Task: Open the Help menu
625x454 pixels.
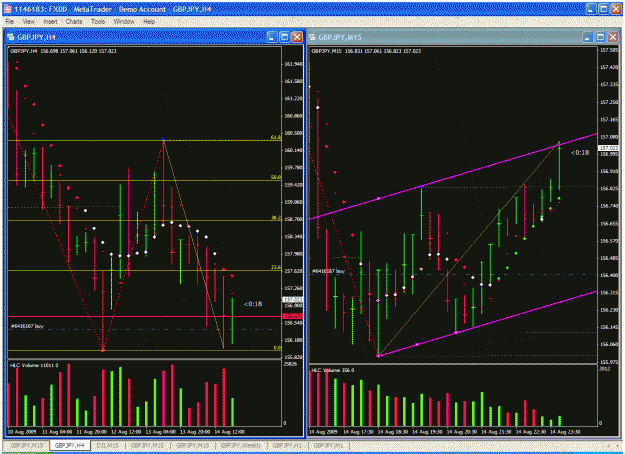Action: coord(149,22)
